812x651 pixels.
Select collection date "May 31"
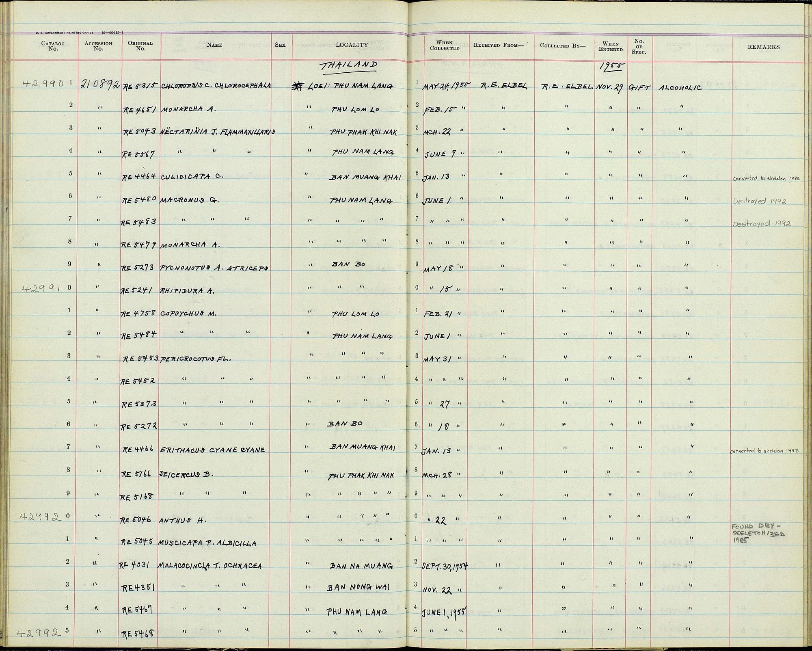(438, 360)
